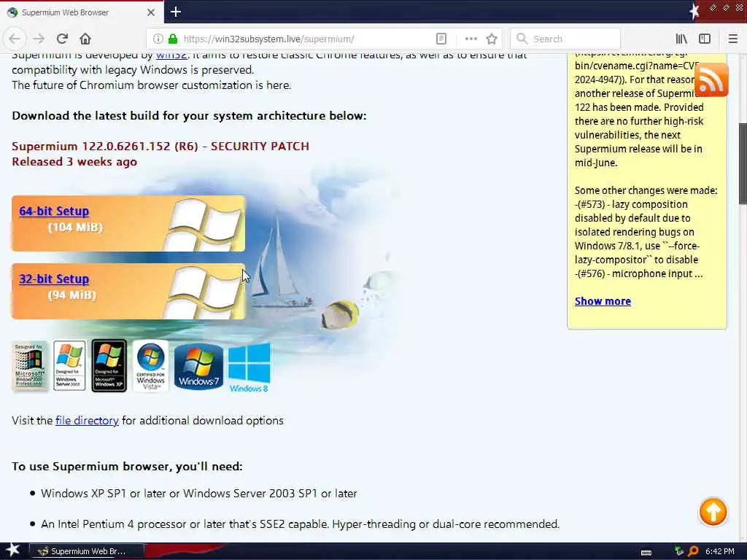The image size is (747, 560).
Task: Go forward using the browser forward arrow
Action: tap(39, 39)
